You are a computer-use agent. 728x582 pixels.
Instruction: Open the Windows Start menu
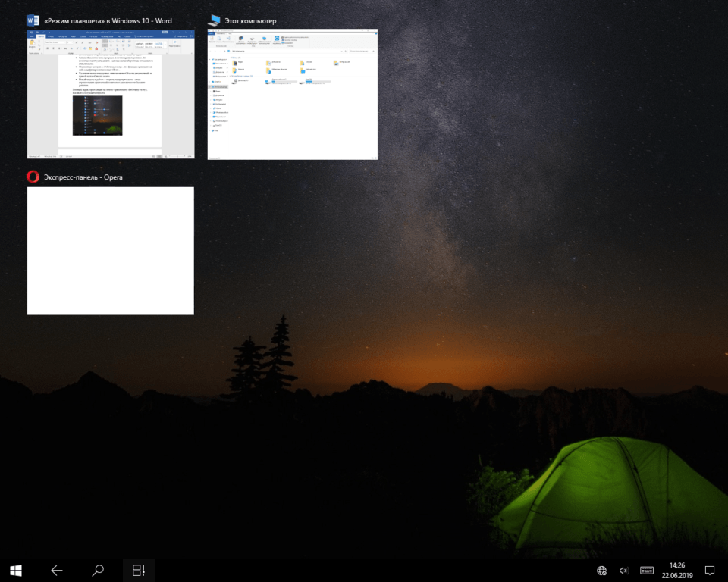(x=16, y=571)
